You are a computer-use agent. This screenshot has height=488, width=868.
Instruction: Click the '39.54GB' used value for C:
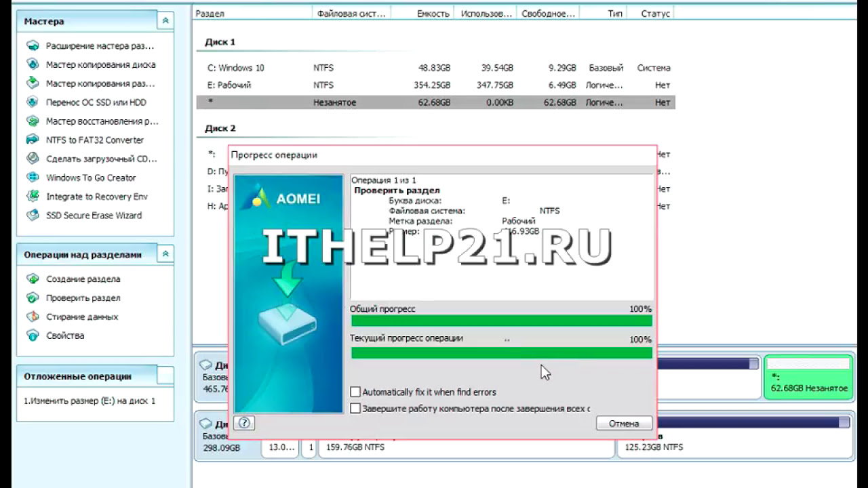click(x=497, y=68)
